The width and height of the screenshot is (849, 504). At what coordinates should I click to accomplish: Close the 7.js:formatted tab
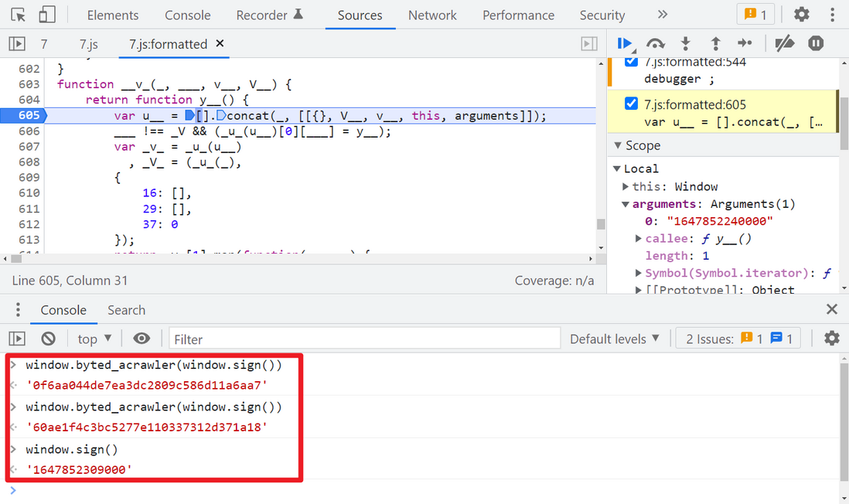click(220, 43)
